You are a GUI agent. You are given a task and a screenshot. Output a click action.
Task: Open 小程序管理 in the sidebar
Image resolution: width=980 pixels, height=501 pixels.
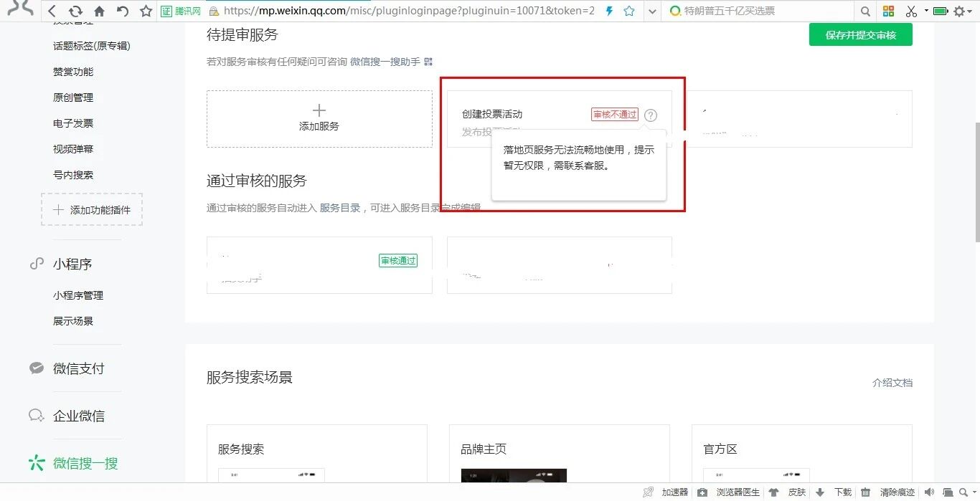click(x=78, y=295)
